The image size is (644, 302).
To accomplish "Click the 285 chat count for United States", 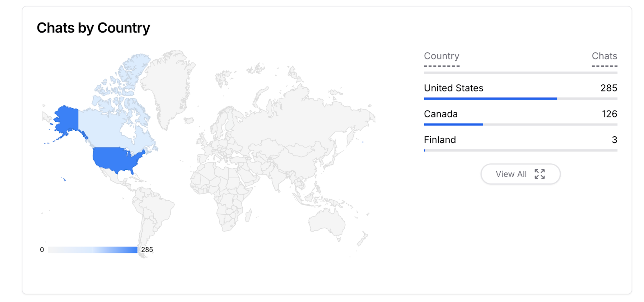I will click(x=609, y=88).
